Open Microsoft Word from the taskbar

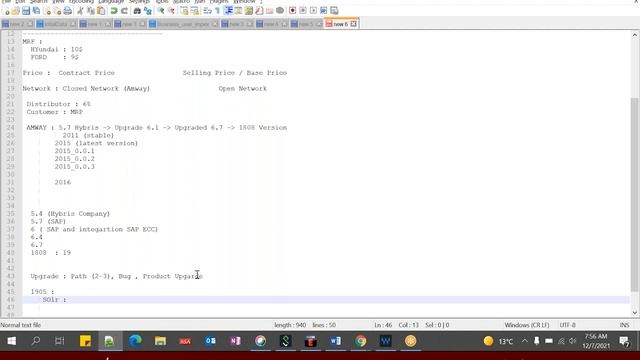coord(336,341)
